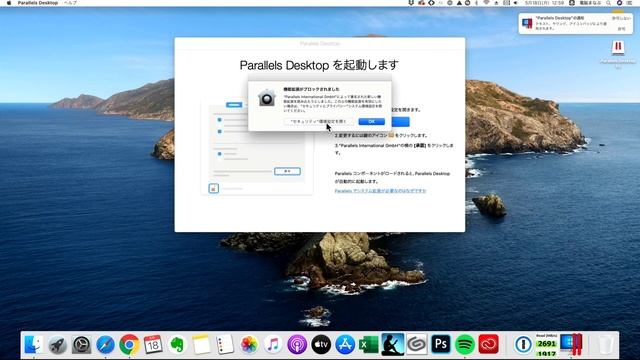Click the Parallels Desktop notification banner icon

[x=527, y=23]
